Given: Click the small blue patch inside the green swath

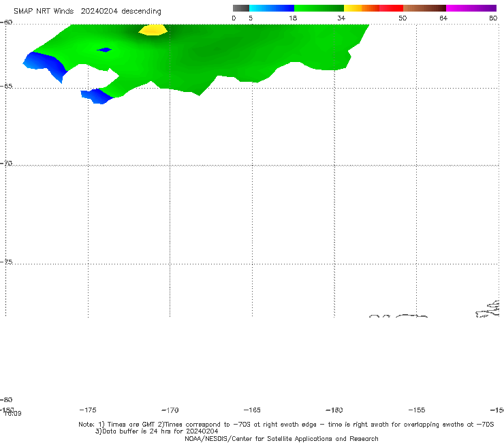Looking at the screenshot, I should (104, 50).
